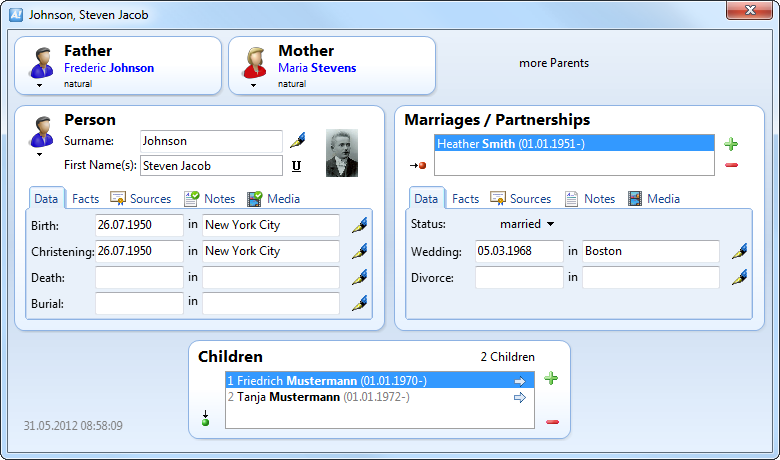Click the Death date input field
This screenshot has height=460, width=780.
pos(139,277)
